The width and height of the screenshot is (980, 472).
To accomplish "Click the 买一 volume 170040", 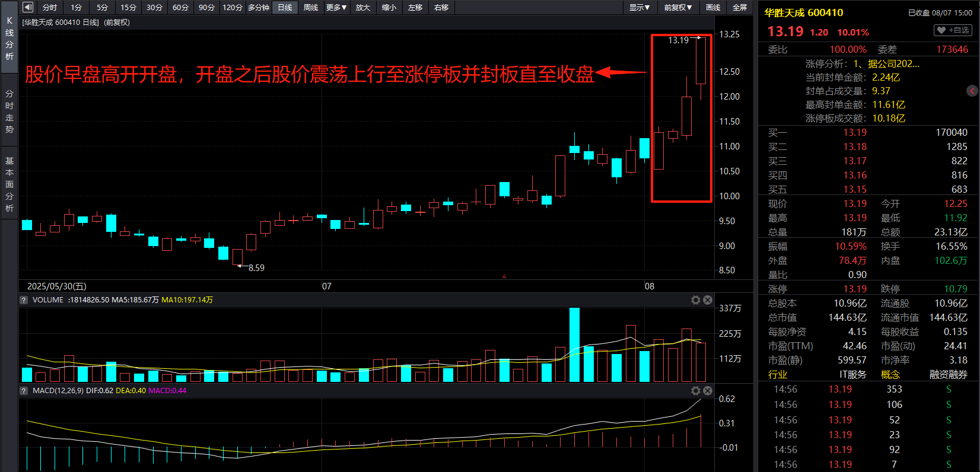I will coord(952,132).
